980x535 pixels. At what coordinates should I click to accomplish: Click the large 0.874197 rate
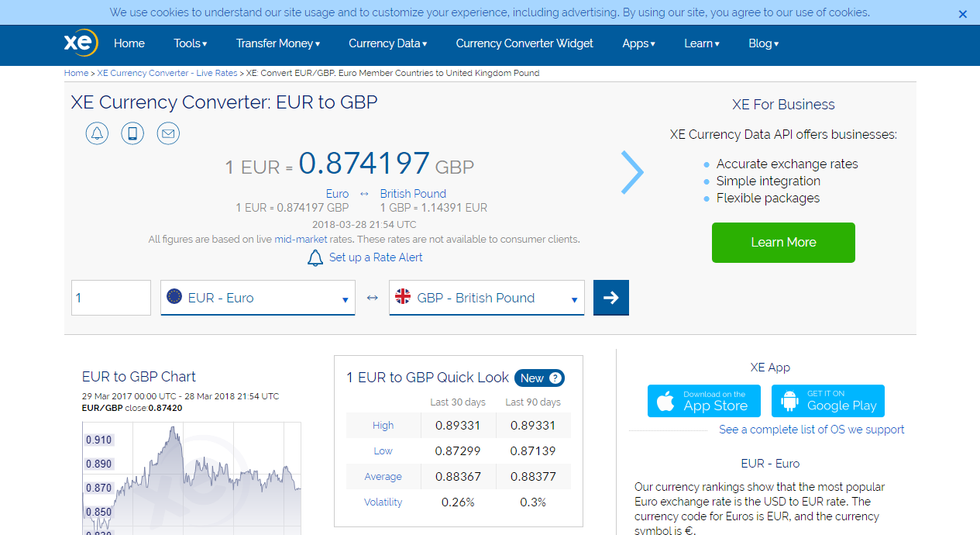coord(364,164)
